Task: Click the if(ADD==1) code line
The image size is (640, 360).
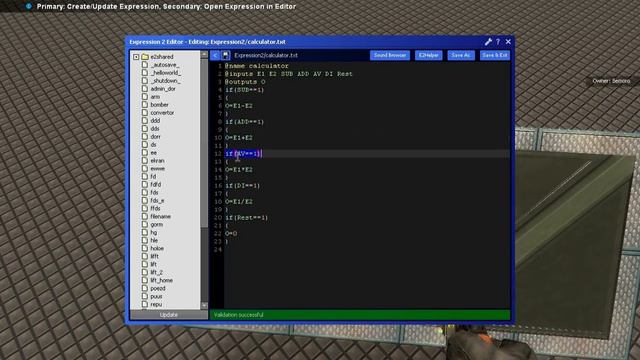Action: (x=244, y=122)
